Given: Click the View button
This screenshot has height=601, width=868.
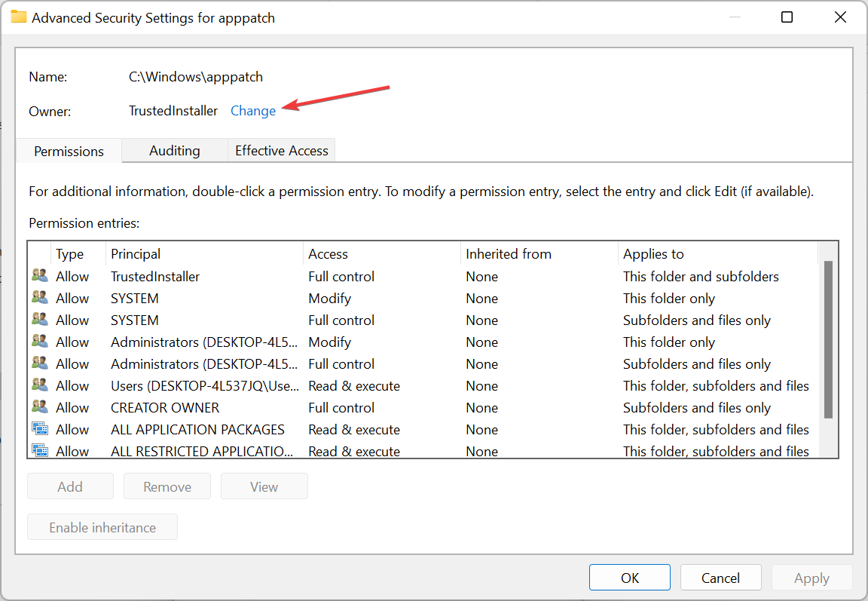Looking at the screenshot, I should coord(264,486).
